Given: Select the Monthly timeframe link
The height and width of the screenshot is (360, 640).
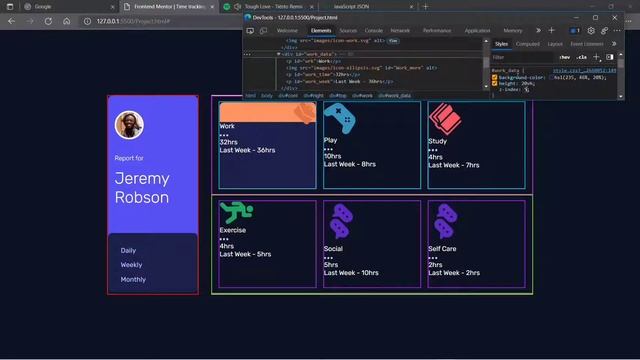Looking at the screenshot, I should tap(133, 280).
